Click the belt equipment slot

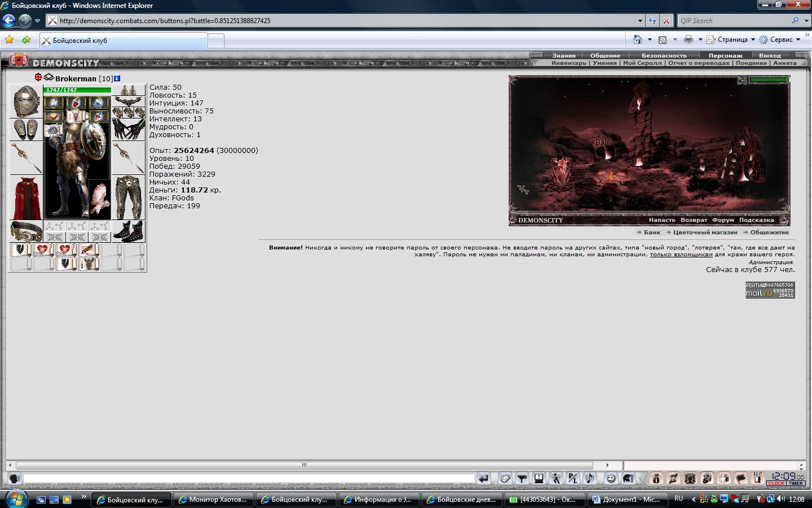coord(26,231)
